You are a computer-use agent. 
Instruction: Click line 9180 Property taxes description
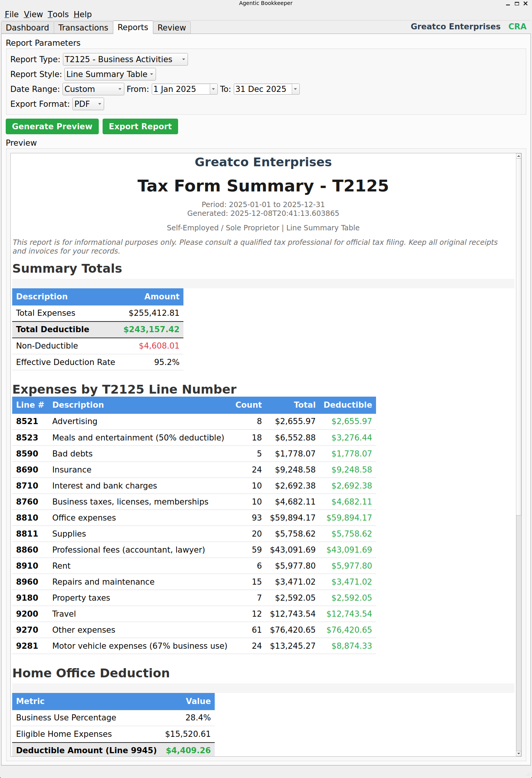pyautogui.click(x=81, y=598)
